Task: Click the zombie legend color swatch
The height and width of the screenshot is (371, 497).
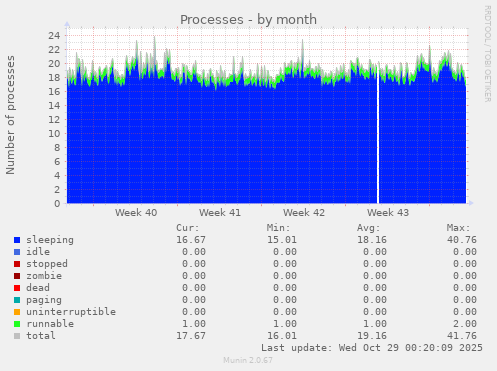Action: click(17, 276)
